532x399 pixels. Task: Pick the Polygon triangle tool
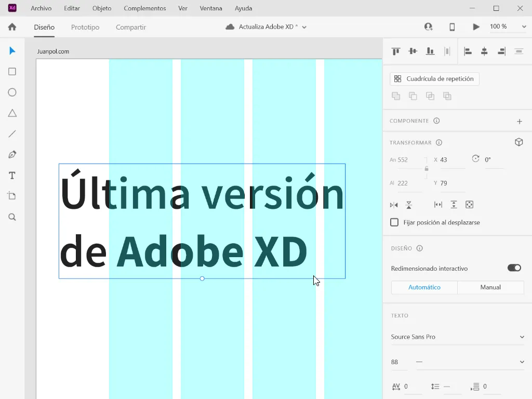click(x=12, y=113)
